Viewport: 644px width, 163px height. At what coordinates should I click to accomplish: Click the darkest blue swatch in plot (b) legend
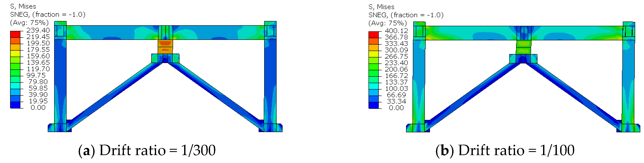pos(374,105)
